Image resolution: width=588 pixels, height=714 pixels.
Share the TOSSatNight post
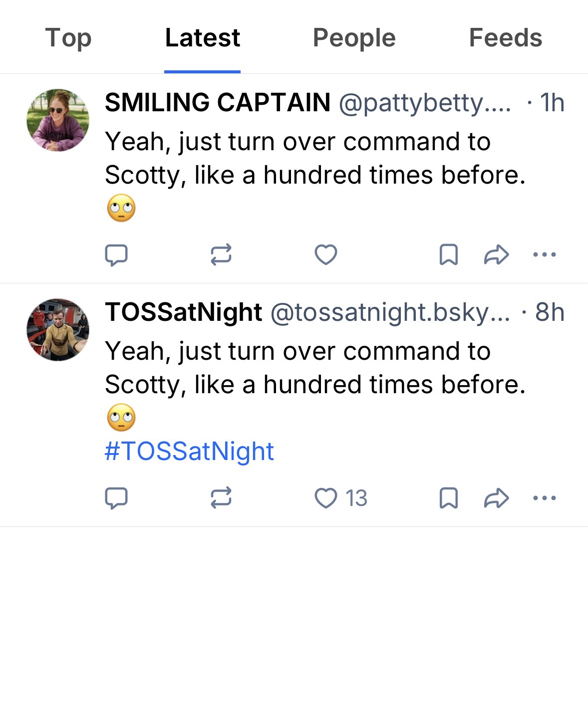pos(496,498)
